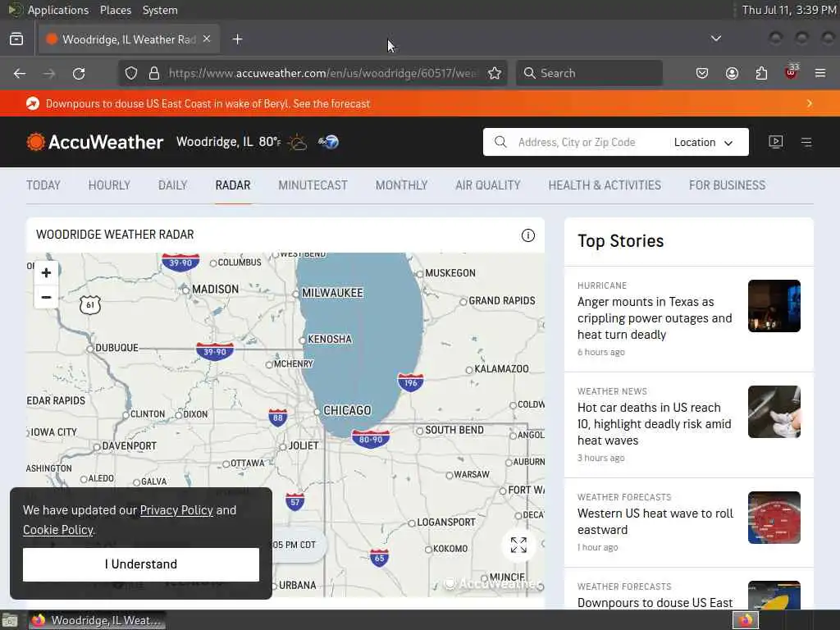840x630 pixels.
Task: Click the Western heat wave map thumbnail
Action: pyautogui.click(x=774, y=518)
